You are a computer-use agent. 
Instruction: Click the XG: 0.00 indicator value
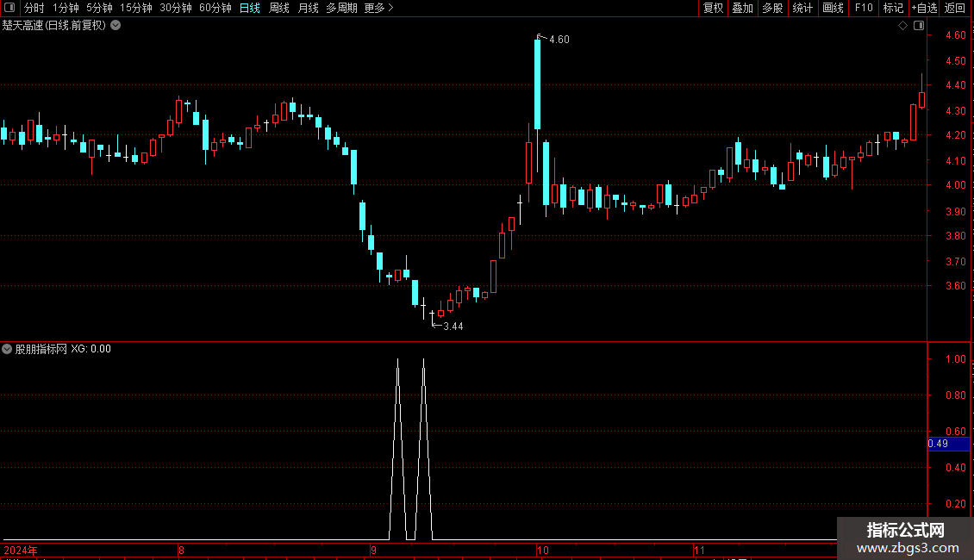pyautogui.click(x=91, y=349)
